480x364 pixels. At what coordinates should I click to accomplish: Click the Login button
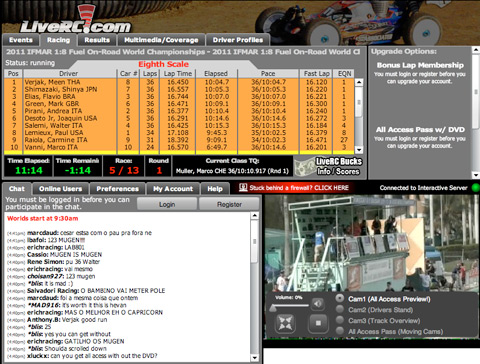click(x=167, y=204)
